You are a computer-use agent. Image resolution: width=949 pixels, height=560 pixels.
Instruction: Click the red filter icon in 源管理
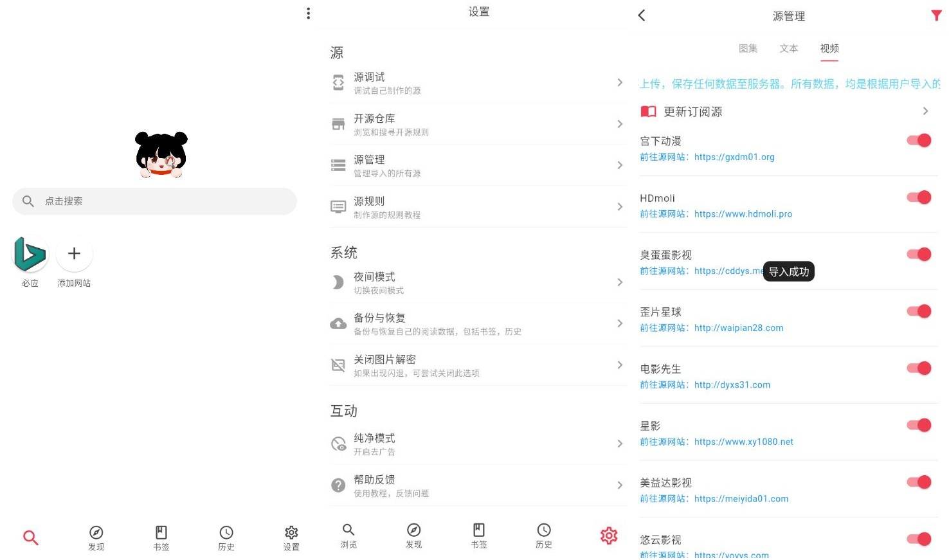pos(936,15)
